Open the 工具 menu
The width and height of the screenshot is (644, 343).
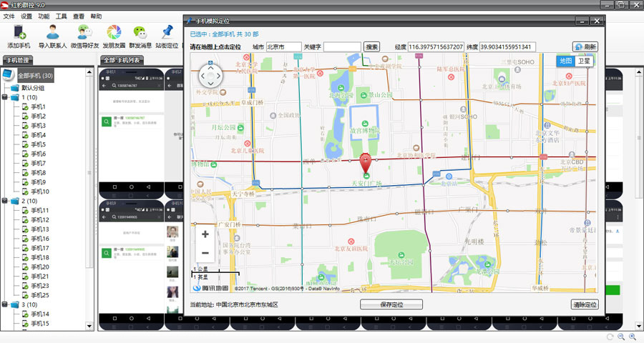coord(62,16)
